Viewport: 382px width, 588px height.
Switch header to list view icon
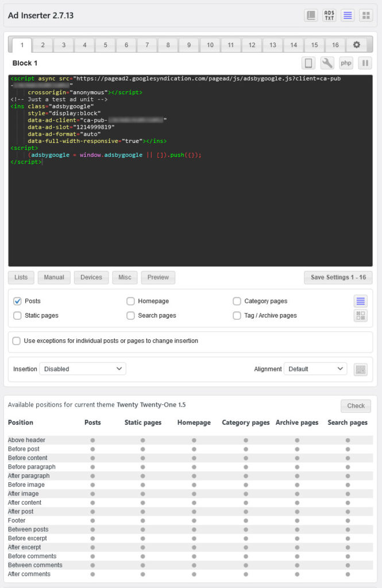pyautogui.click(x=348, y=16)
